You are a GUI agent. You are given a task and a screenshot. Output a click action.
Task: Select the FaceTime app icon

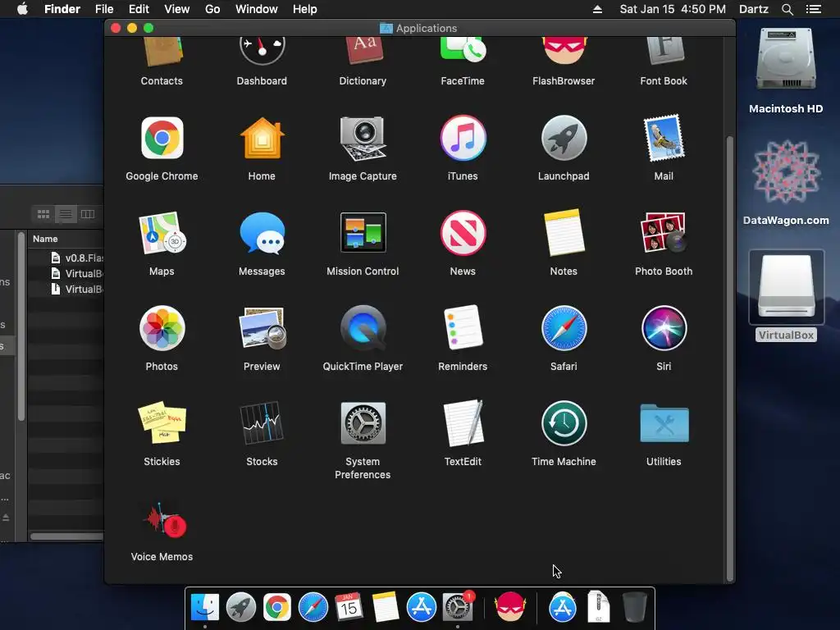coord(463,49)
